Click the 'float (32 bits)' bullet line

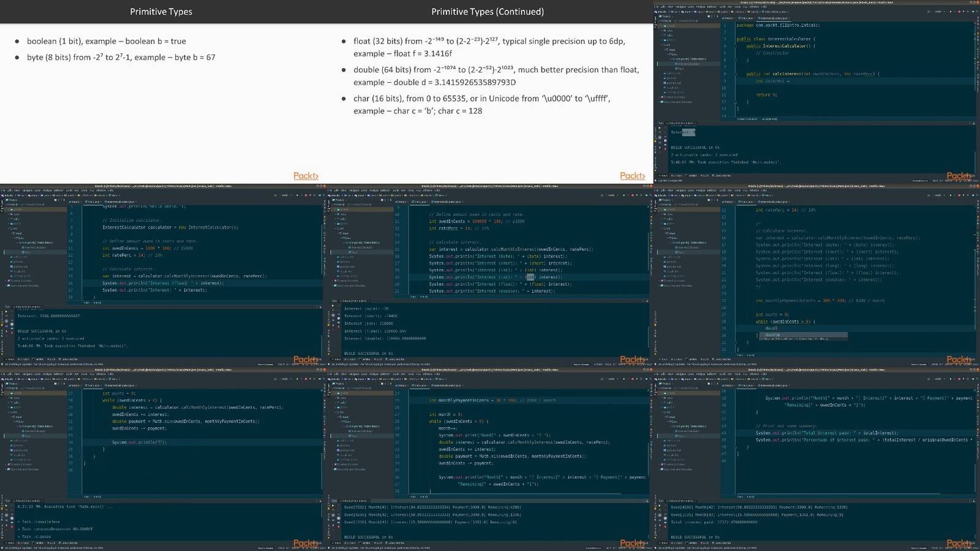click(x=489, y=47)
